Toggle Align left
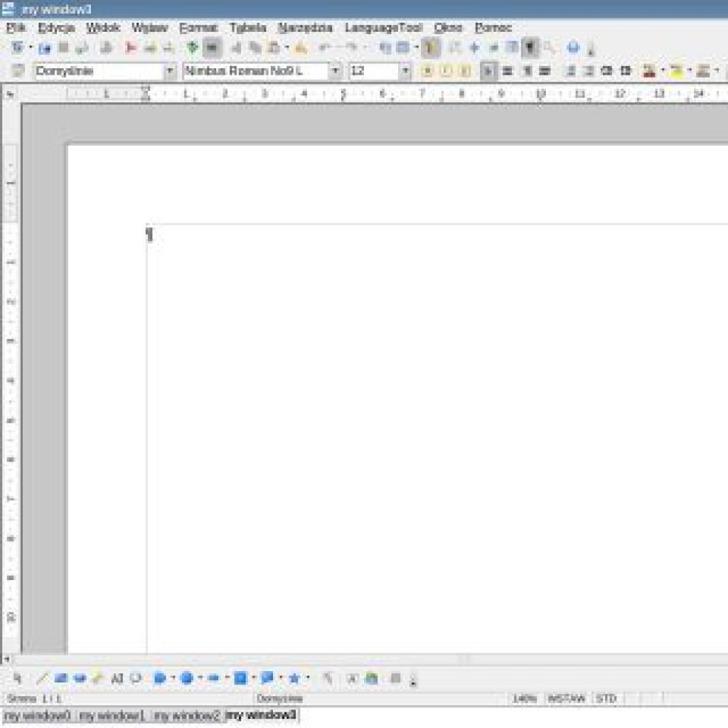Image resolution: width=728 pixels, height=728 pixels. [488, 71]
